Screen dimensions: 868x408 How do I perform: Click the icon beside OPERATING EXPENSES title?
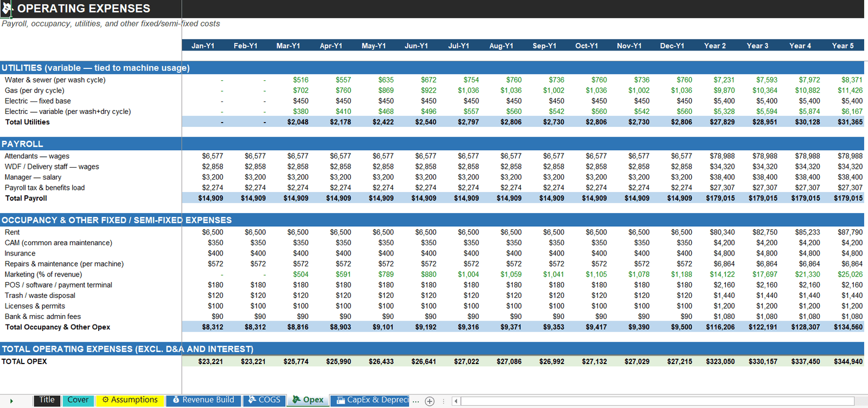(x=6, y=8)
